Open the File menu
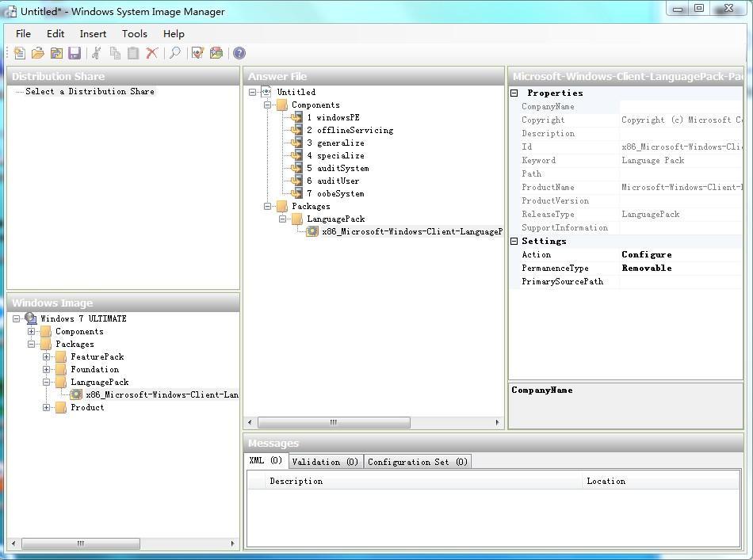Screen dimensions: 753x560 click(x=23, y=33)
